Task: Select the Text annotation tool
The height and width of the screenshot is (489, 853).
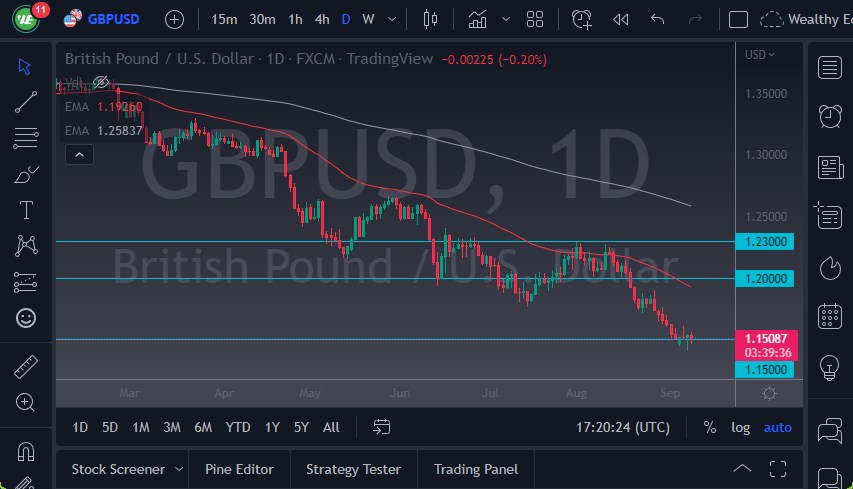Action: [26, 210]
